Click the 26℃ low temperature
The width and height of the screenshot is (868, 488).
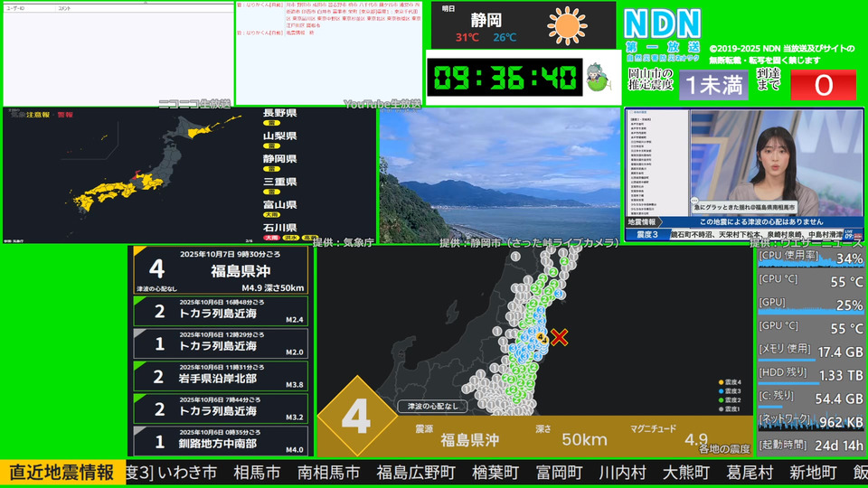coord(505,38)
